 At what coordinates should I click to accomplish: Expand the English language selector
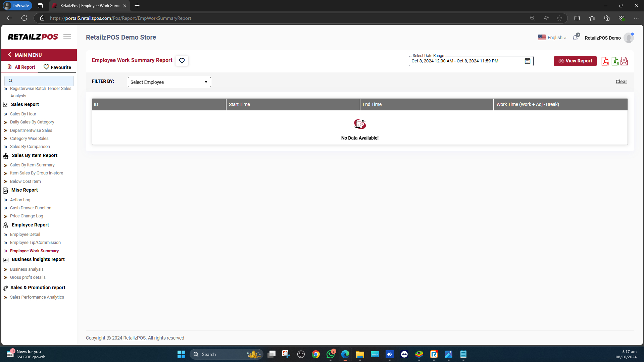tap(552, 38)
